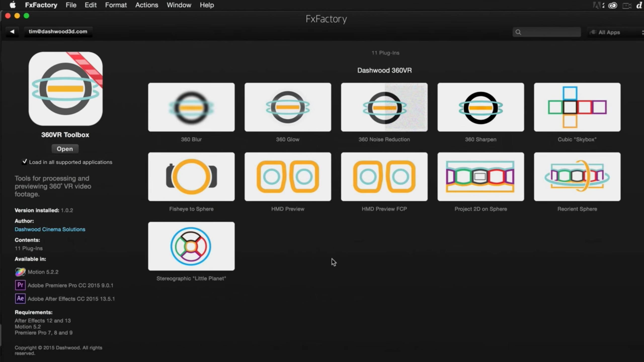Click the Reorient Sphere label text
The height and width of the screenshot is (362, 644).
pyautogui.click(x=577, y=209)
